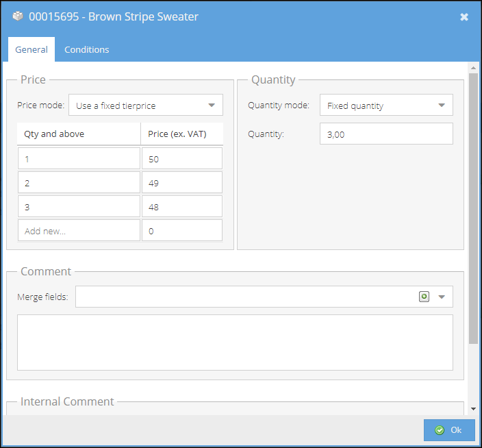Click the scrollbar down arrow
The width and height of the screenshot is (482, 448).
(473, 409)
